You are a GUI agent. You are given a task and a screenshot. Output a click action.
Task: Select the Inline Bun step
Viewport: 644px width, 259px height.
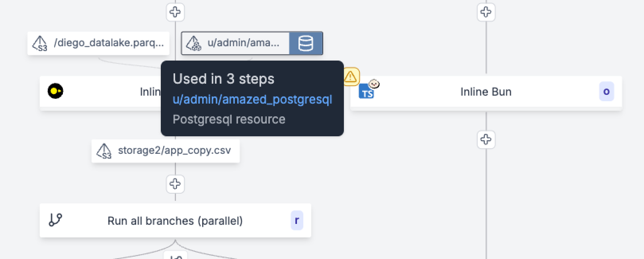pos(485,92)
